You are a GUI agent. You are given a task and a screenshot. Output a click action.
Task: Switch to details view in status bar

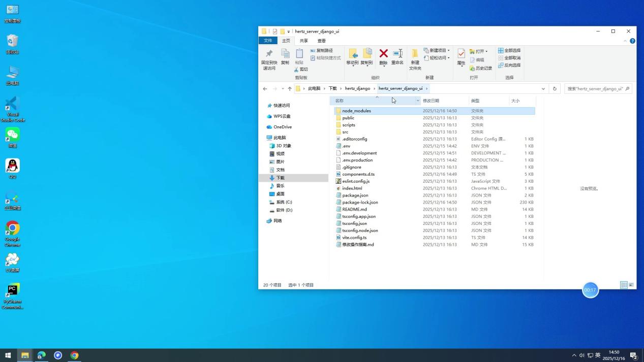point(624,285)
